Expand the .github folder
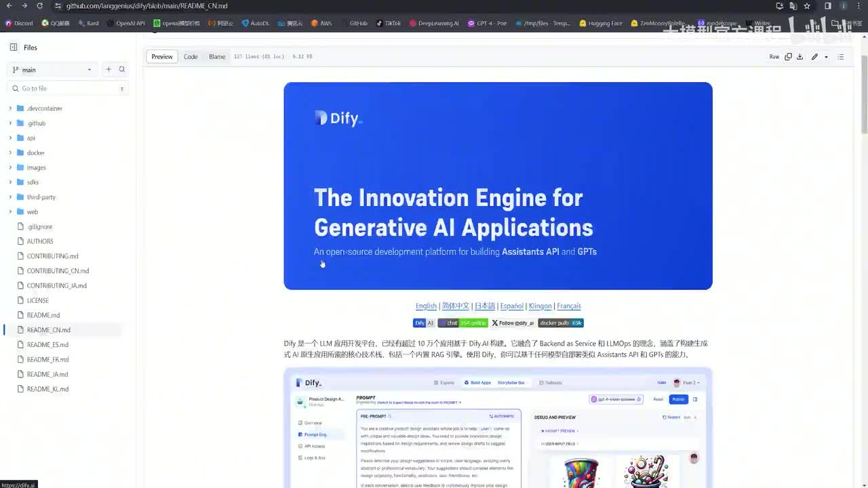This screenshot has height=488, width=868. pos(10,123)
